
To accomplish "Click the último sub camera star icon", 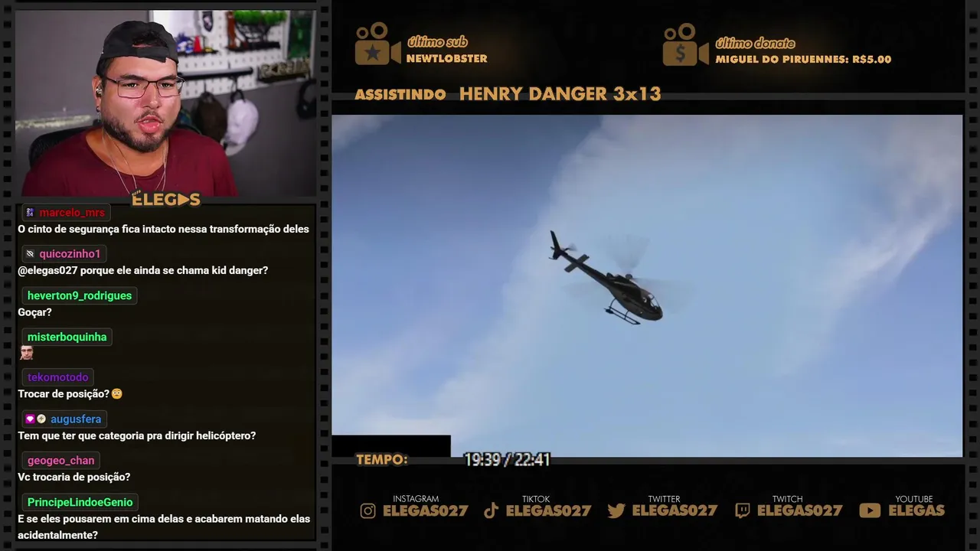I will (377, 44).
